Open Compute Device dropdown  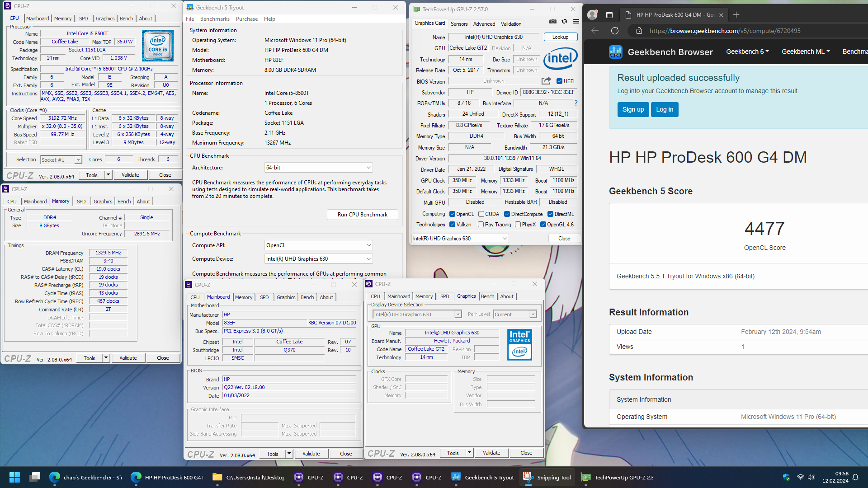click(x=318, y=259)
